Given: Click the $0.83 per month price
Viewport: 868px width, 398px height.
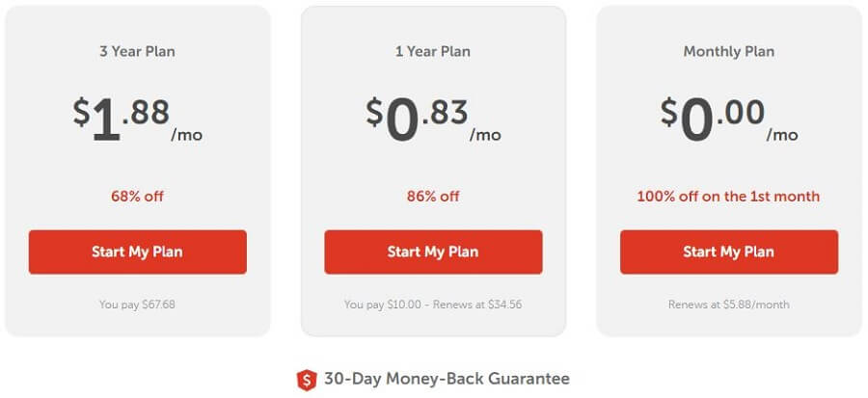Looking at the screenshot, I should [433, 119].
